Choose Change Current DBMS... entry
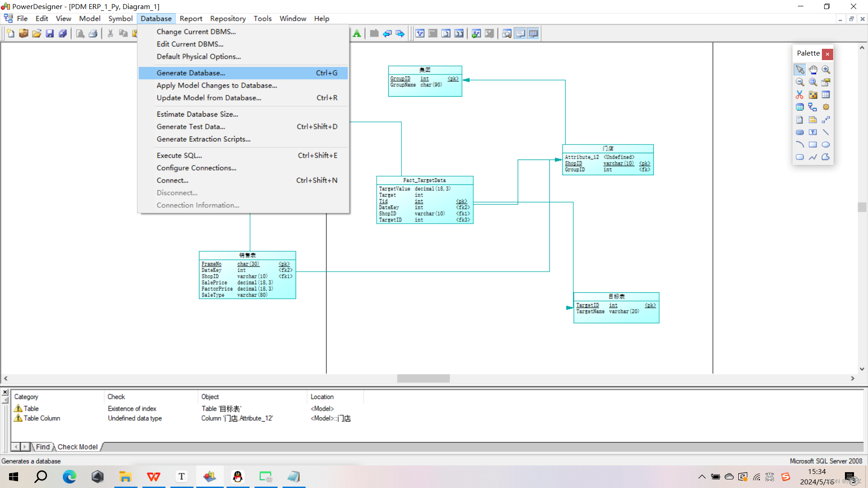868x488 pixels. 243,32
